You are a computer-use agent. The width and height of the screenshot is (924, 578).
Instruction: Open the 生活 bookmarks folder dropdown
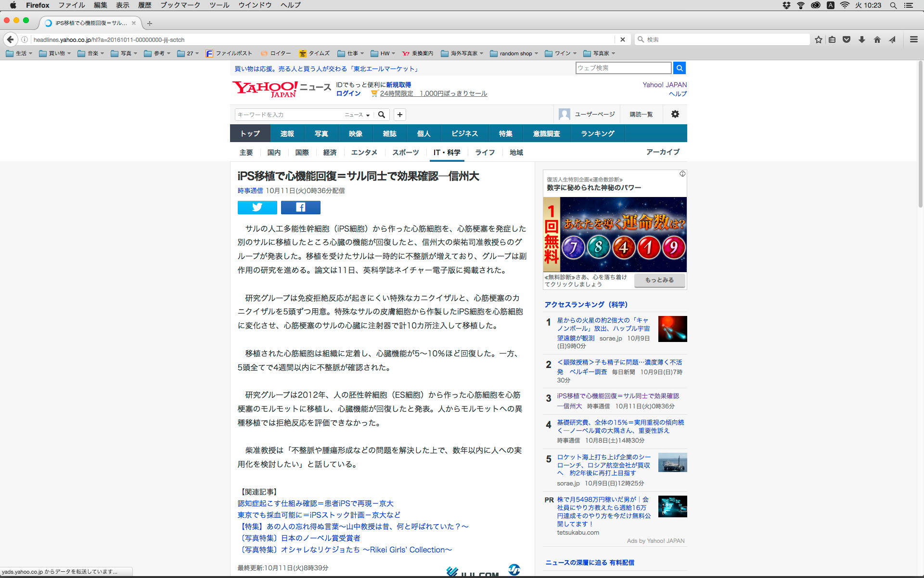tap(19, 53)
